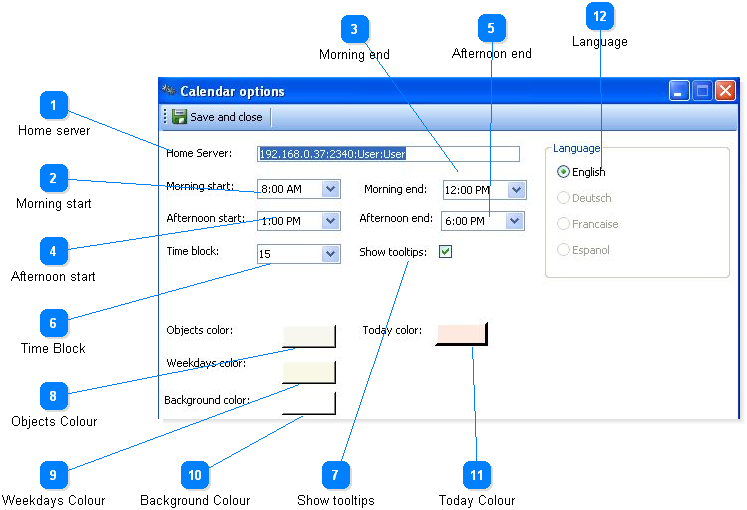The width and height of the screenshot is (747, 510).
Task: Close the Calendar options window
Action: point(725,91)
